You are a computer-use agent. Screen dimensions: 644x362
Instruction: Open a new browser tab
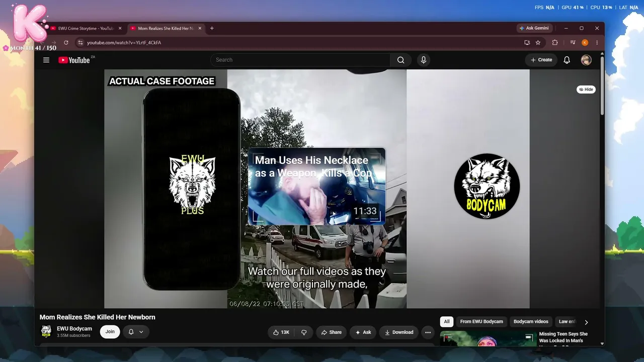tap(212, 28)
